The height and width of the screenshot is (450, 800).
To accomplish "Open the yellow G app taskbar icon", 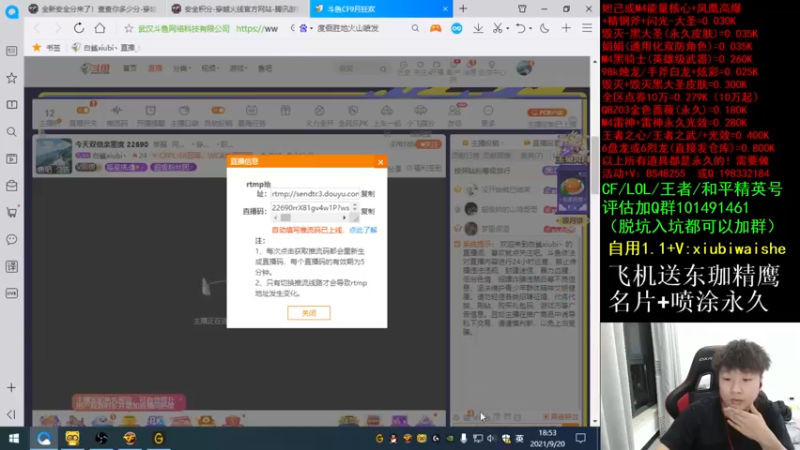I will click(159, 438).
